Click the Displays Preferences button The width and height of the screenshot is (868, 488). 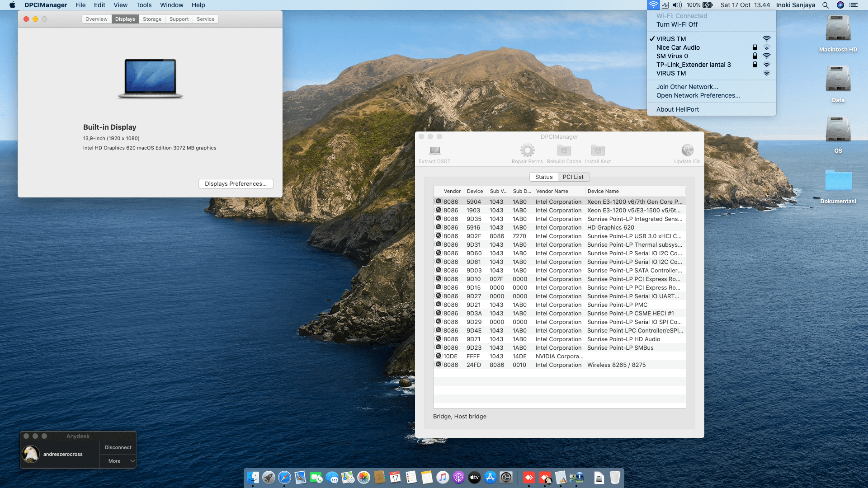coord(236,183)
